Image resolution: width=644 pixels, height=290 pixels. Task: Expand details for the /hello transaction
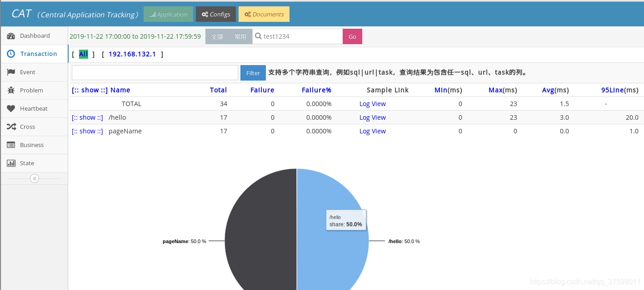[87, 117]
